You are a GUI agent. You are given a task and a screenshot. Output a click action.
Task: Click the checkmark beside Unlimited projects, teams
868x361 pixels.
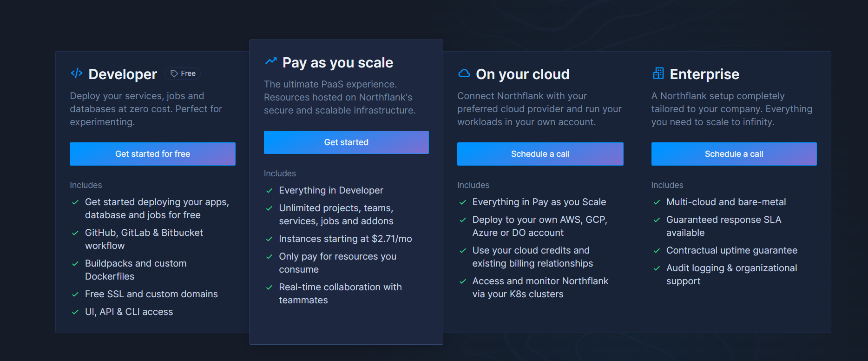(269, 208)
